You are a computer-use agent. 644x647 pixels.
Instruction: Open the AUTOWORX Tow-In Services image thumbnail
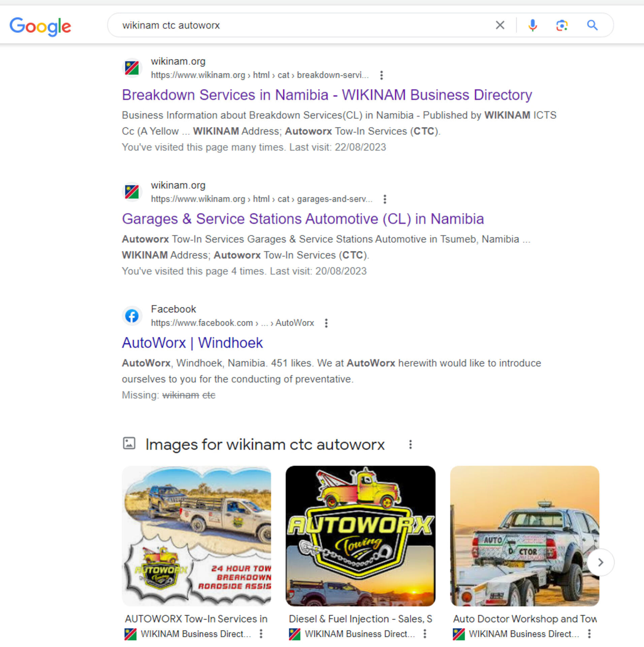pyautogui.click(x=196, y=536)
